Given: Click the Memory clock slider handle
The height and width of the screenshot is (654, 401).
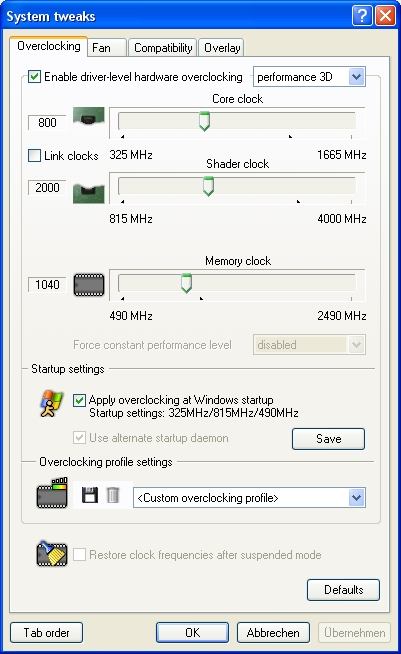Looking at the screenshot, I should pos(187,283).
